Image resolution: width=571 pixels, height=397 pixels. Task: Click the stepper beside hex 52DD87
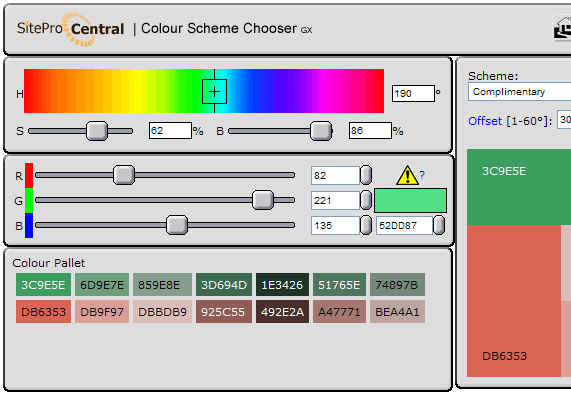pyautogui.click(x=439, y=225)
